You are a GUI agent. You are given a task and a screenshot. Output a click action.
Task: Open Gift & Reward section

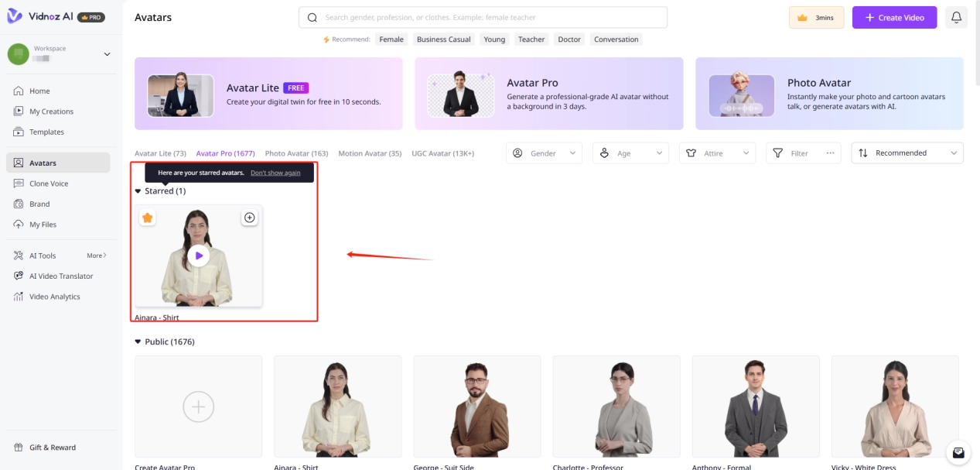[52, 448]
